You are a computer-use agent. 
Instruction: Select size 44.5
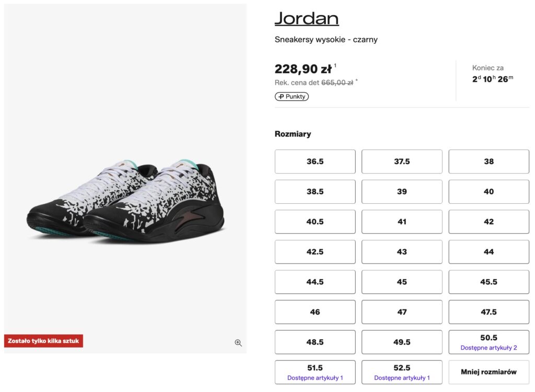(315, 282)
